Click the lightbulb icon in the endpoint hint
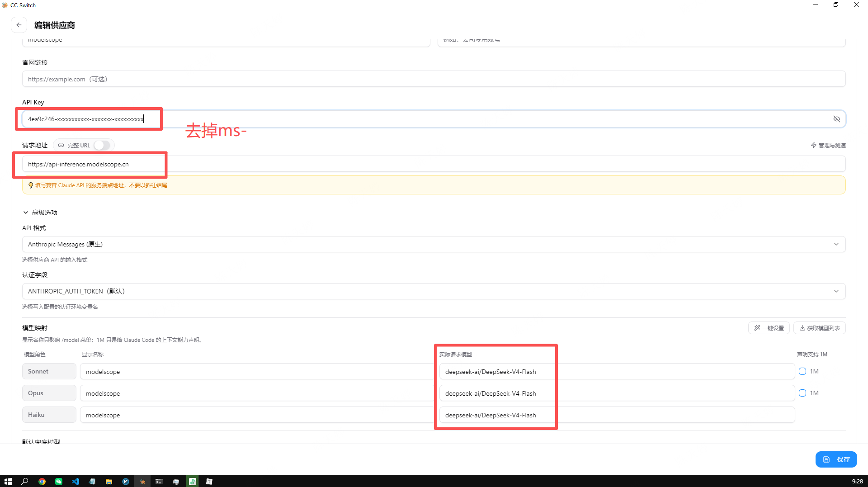 click(x=31, y=185)
